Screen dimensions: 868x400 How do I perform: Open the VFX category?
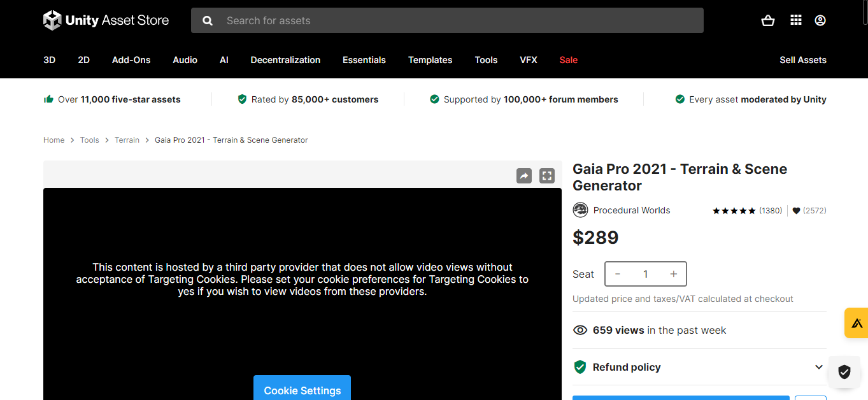tap(529, 60)
